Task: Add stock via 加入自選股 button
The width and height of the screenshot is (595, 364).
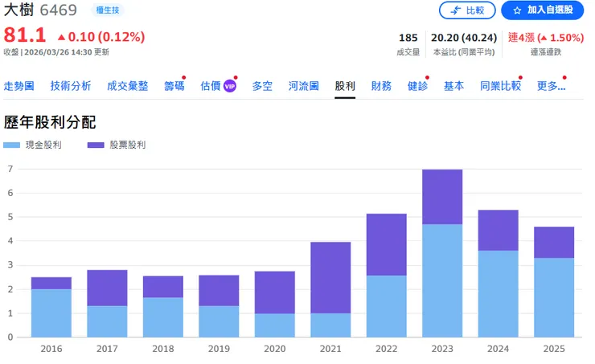Action: [542, 10]
